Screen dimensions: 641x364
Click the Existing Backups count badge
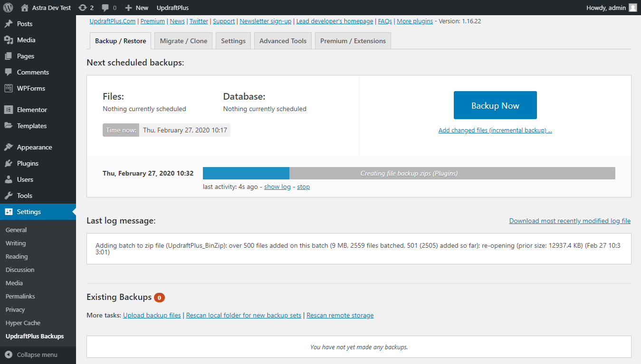coord(160,297)
